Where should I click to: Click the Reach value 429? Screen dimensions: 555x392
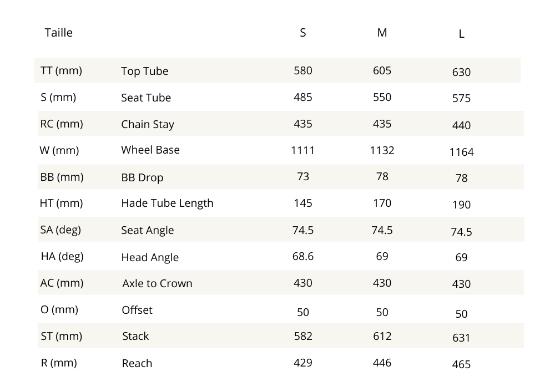(302, 363)
